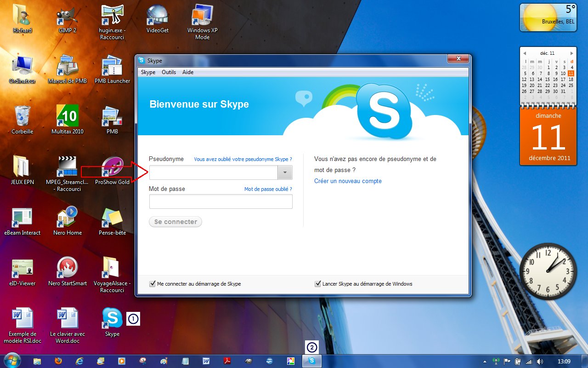Select the VideoGet desktop icon

click(x=158, y=19)
